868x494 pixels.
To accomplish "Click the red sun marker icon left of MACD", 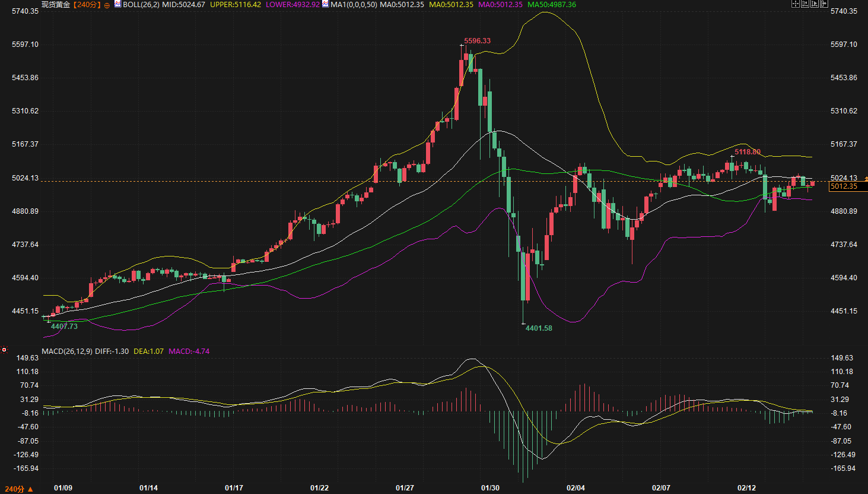I will coord(4,350).
